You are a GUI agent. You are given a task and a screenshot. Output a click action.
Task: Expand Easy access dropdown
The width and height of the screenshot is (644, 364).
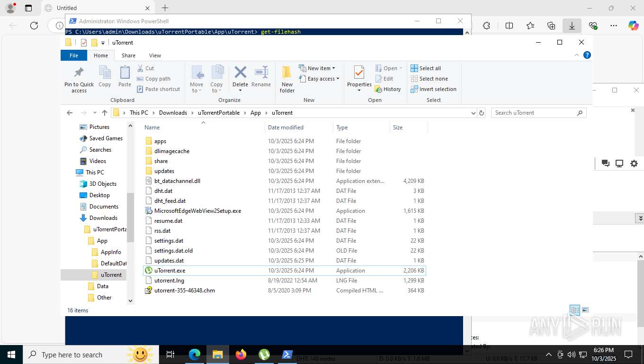tap(319, 79)
